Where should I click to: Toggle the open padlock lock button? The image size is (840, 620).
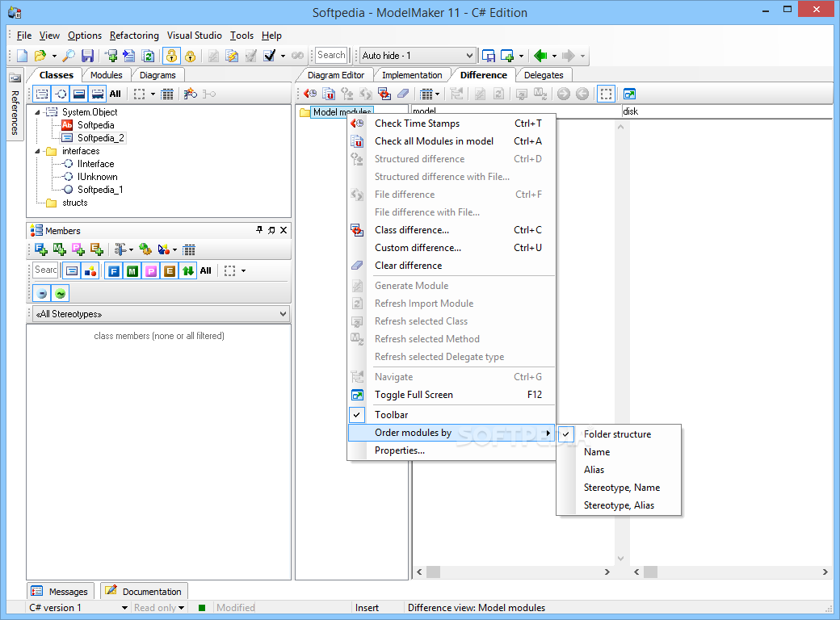(x=171, y=56)
